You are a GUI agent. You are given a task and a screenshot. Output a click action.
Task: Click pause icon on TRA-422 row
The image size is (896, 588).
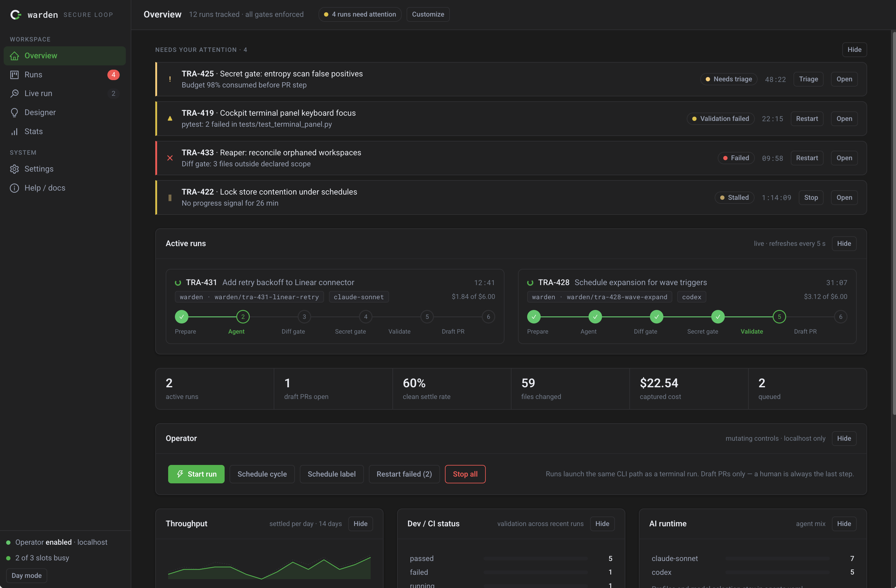click(170, 198)
